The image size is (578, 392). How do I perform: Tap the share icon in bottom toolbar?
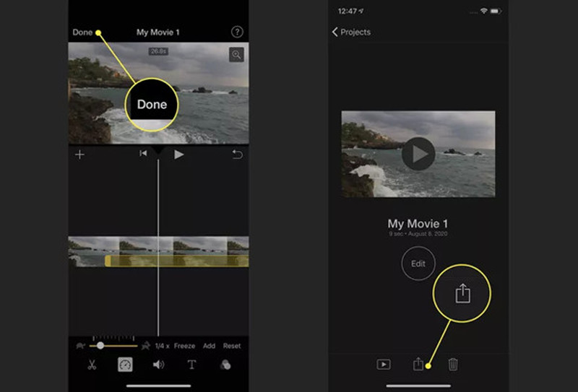pyautogui.click(x=418, y=365)
